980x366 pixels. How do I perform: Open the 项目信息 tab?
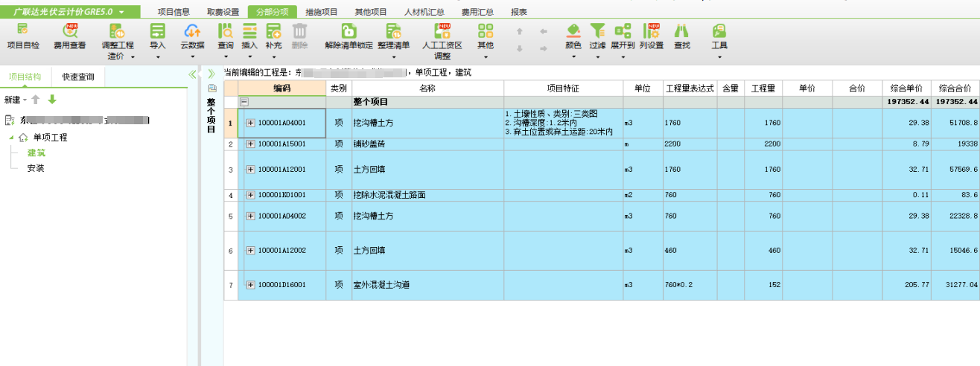click(x=174, y=12)
